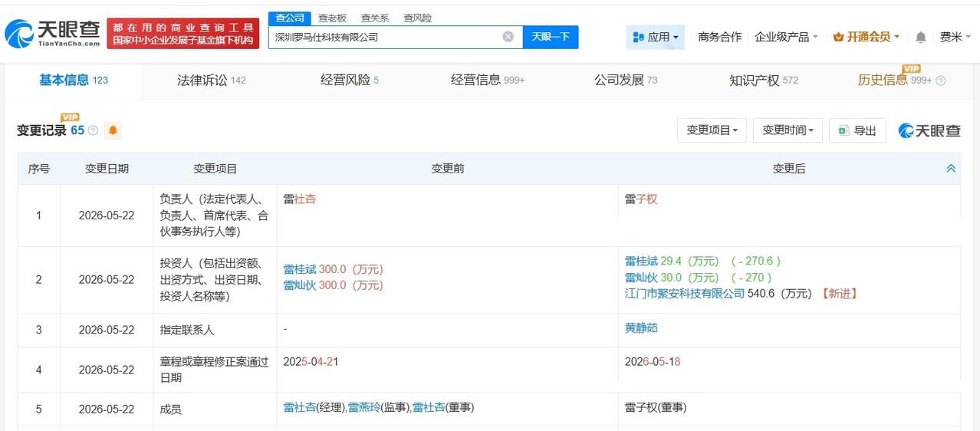This screenshot has width=980, height=431.
Task: Switch to the 查老板 search tab
Action: click(332, 18)
